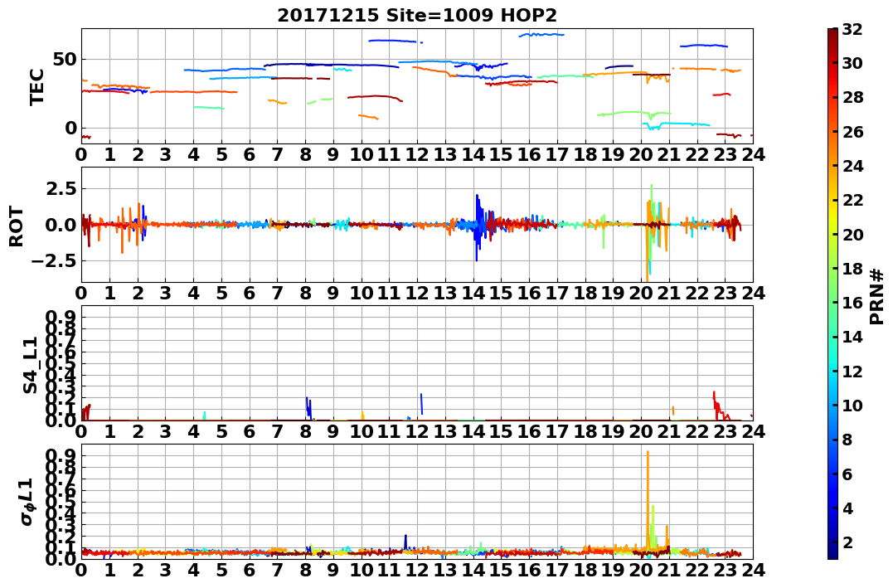Select colorbar tick label 12

(852, 371)
